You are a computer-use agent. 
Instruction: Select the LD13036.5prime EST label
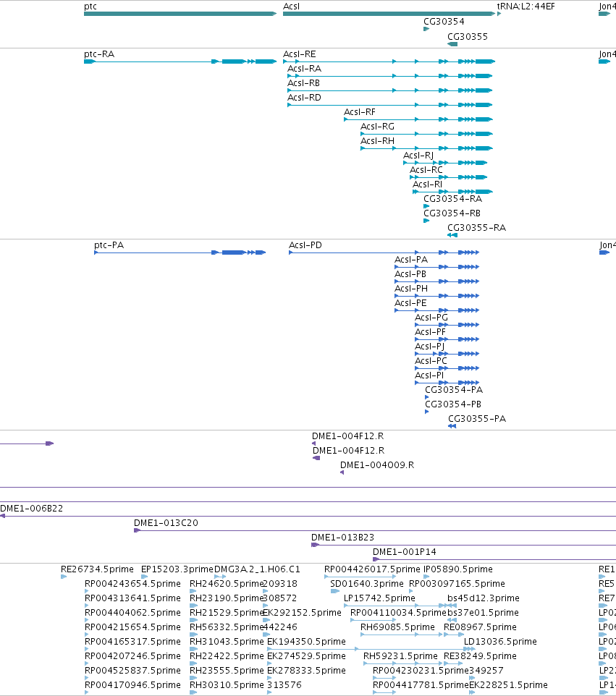tap(500, 642)
